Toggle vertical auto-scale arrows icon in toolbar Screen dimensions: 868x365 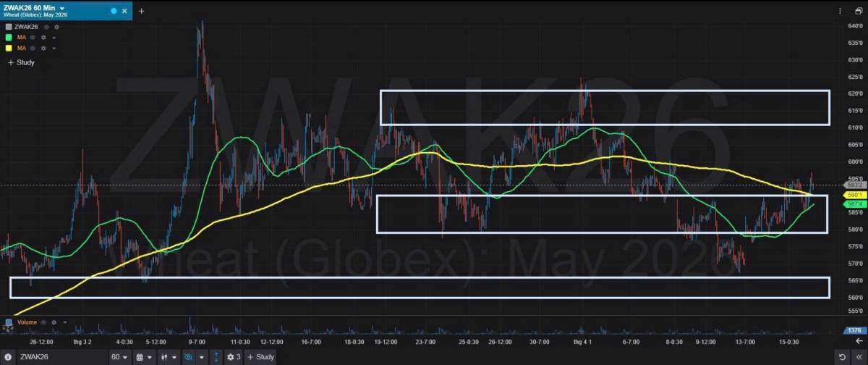click(215, 357)
